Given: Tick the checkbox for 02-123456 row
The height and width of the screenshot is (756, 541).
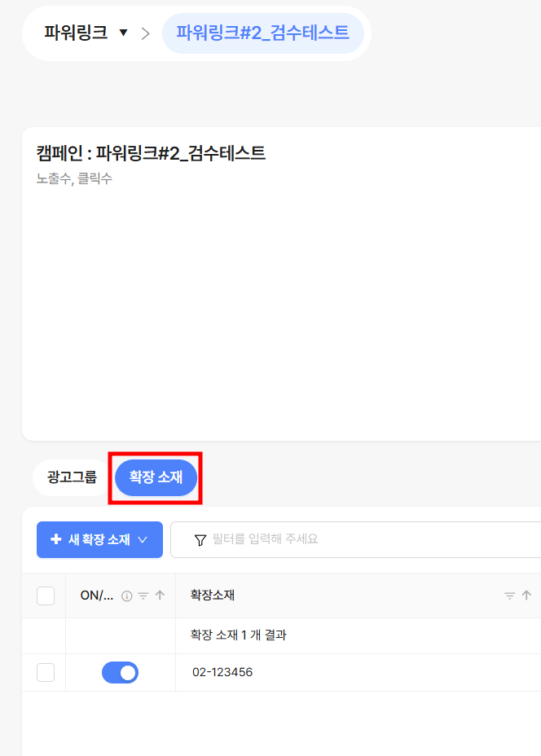Looking at the screenshot, I should point(46,673).
